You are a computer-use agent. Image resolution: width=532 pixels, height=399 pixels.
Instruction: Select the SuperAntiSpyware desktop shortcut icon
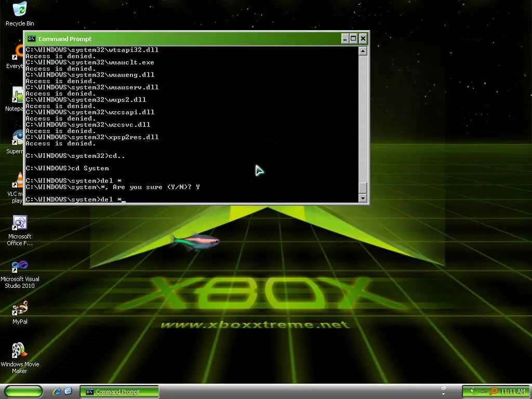coord(17,137)
